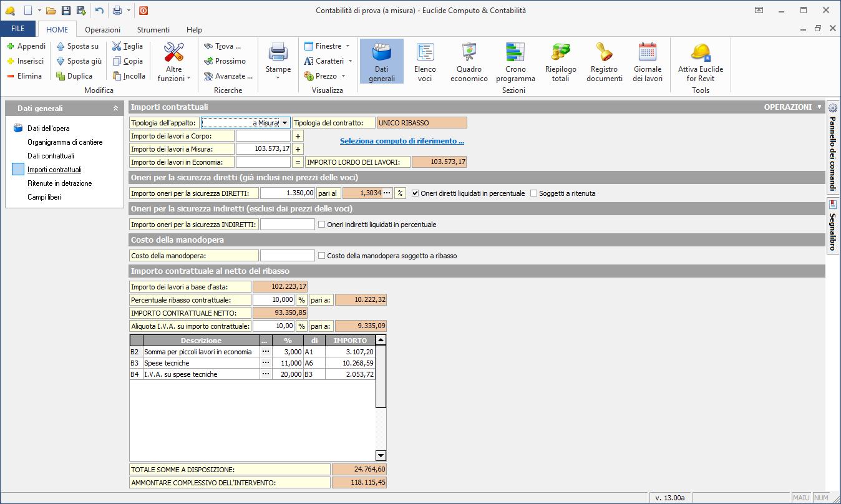The height and width of the screenshot is (504, 841).
Task: Open the Giornale dei lavori calendar
Action: point(648,61)
